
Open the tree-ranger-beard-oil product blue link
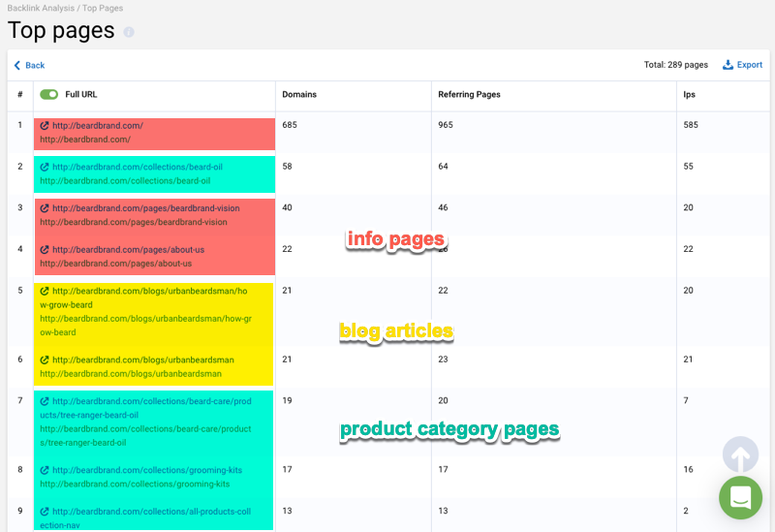click(x=146, y=408)
